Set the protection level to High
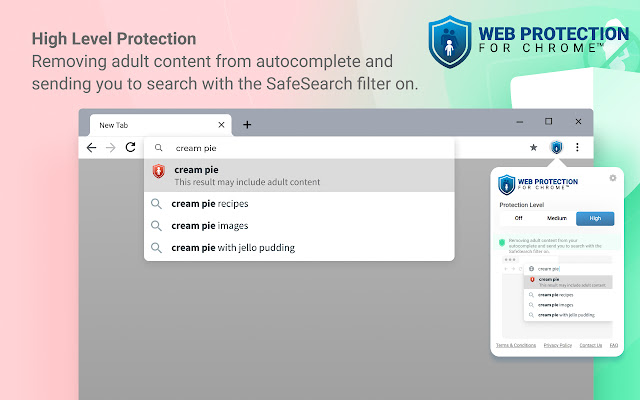 [595, 218]
